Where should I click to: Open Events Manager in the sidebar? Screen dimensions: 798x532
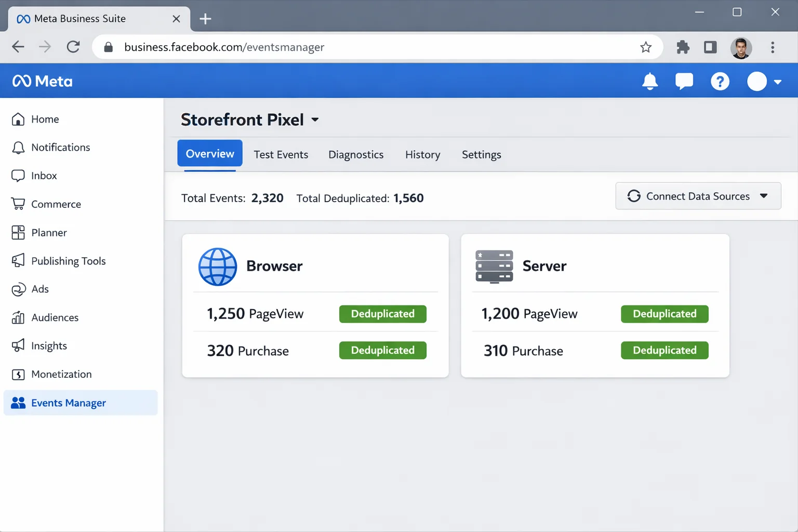click(x=68, y=403)
